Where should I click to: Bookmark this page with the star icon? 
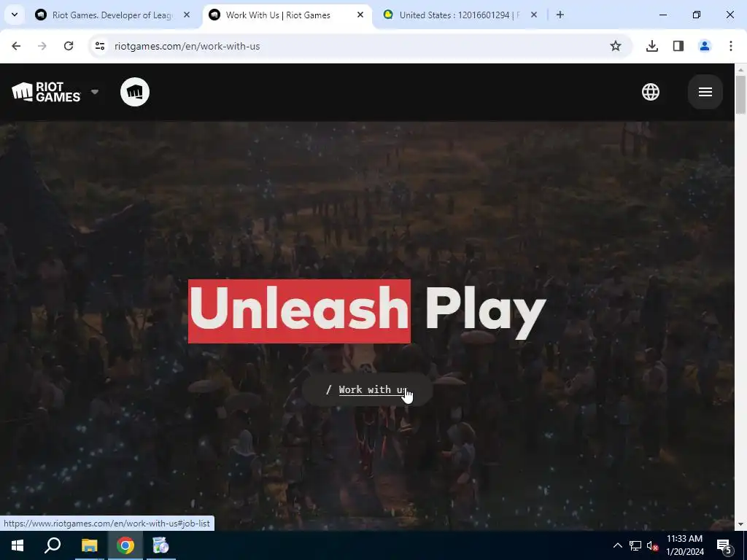616,46
